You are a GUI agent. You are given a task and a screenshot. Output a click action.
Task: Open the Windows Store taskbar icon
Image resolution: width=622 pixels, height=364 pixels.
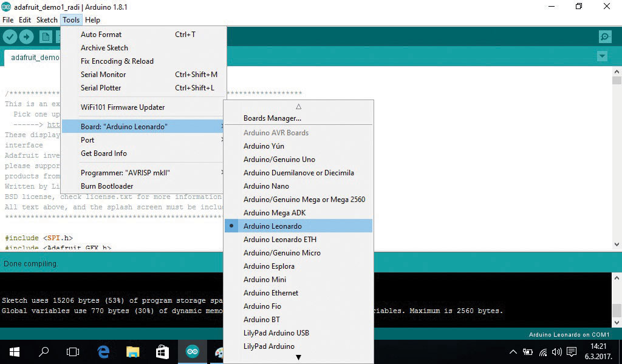tap(162, 352)
